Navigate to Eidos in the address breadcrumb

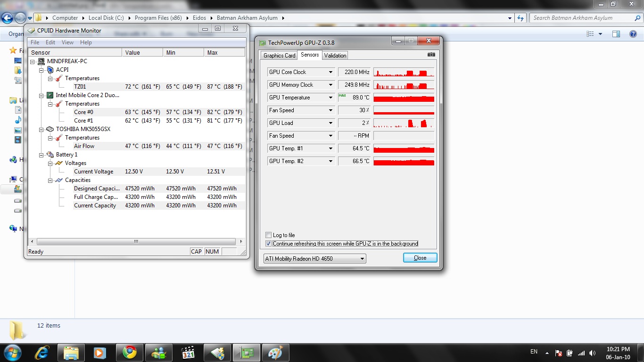(x=199, y=18)
